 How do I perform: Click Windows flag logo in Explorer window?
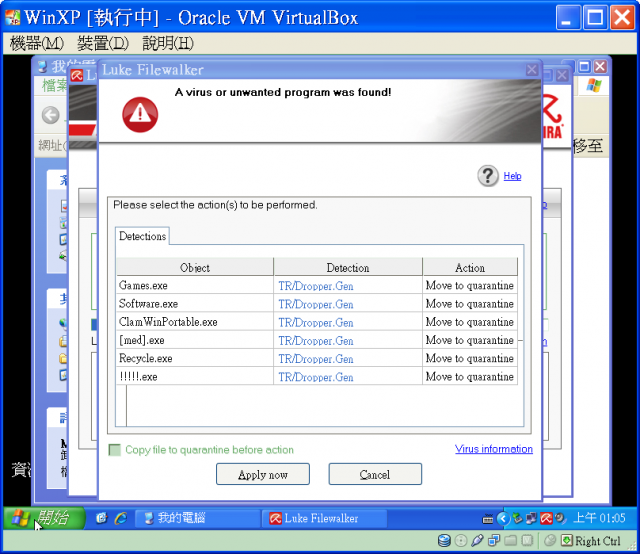pos(593,85)
